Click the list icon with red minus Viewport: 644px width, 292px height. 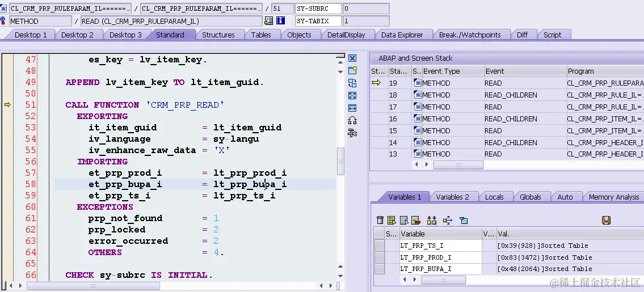[415, 221]
